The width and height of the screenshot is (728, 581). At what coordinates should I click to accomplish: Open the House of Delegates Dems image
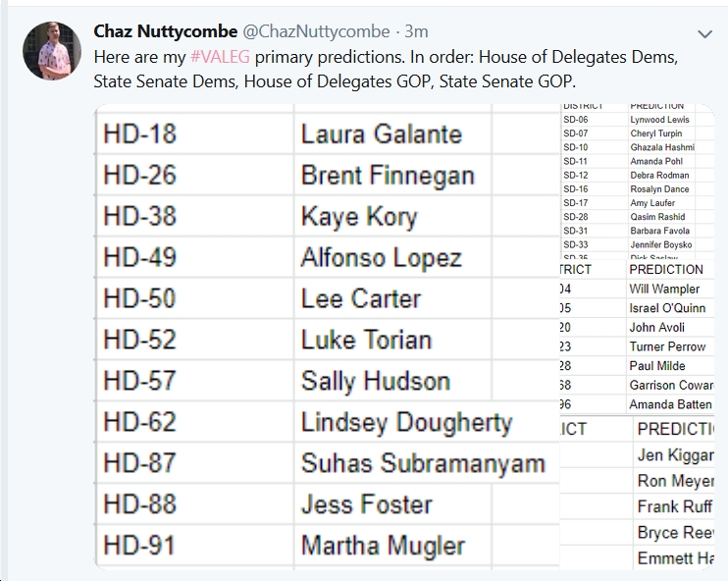coord(327,337)
